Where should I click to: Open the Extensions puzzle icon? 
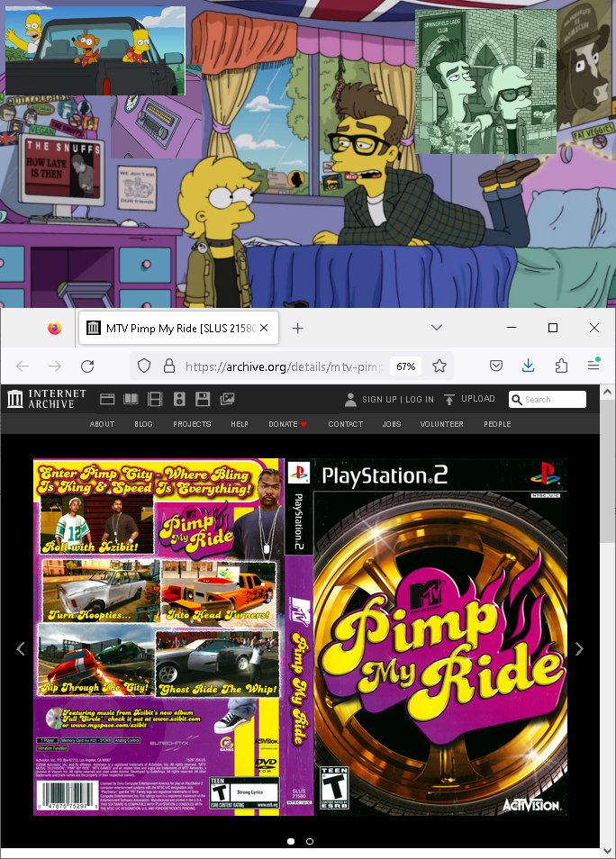coord(561,366)
